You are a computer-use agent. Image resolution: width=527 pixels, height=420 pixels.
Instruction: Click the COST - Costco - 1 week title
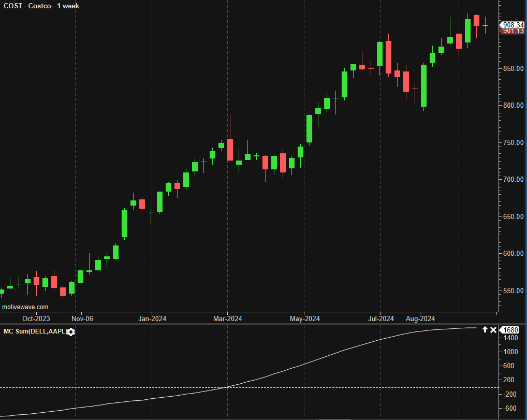click(41, 6)
